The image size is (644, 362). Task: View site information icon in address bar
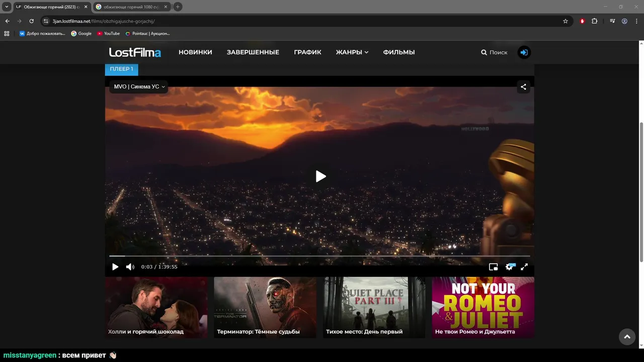pos(46,21)
